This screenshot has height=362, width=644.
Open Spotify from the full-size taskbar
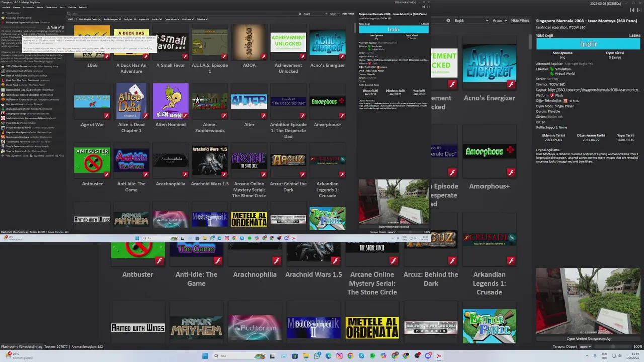pyautogui.click(x=372, y=356)
